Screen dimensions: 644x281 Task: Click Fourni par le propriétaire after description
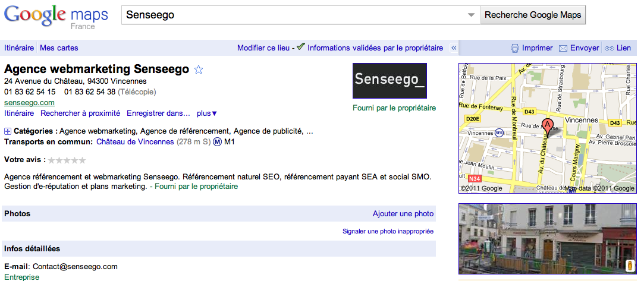pyautogui.click(x=196, y=186)
